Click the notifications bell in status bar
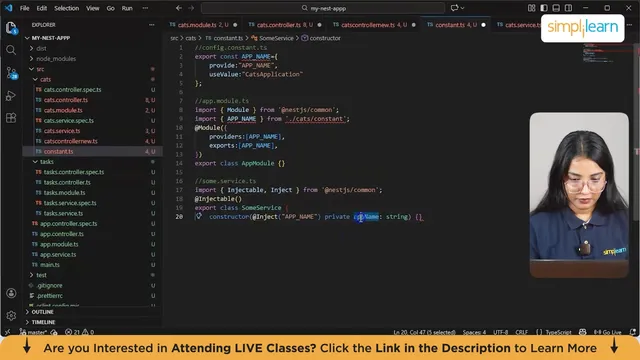Image resolution: width=640 pixels, height=360 pixels. click(x=633, y=332)
